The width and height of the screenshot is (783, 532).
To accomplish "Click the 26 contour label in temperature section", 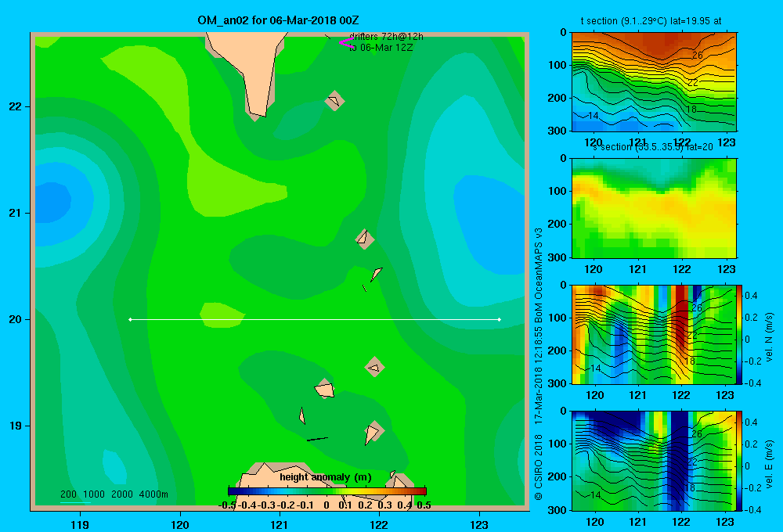I will coord(697,56).
